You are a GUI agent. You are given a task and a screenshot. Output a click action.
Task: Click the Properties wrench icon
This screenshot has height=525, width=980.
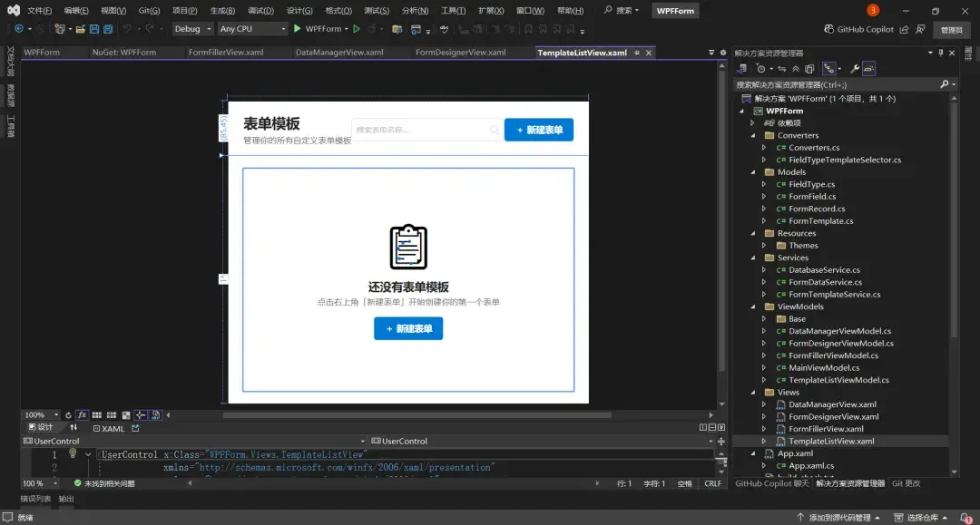tap(855, 69)
